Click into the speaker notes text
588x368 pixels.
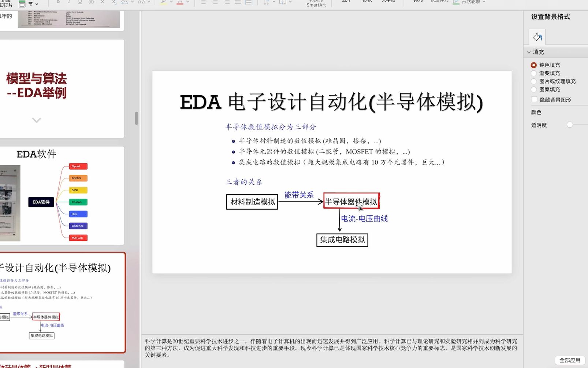point(331,348)
